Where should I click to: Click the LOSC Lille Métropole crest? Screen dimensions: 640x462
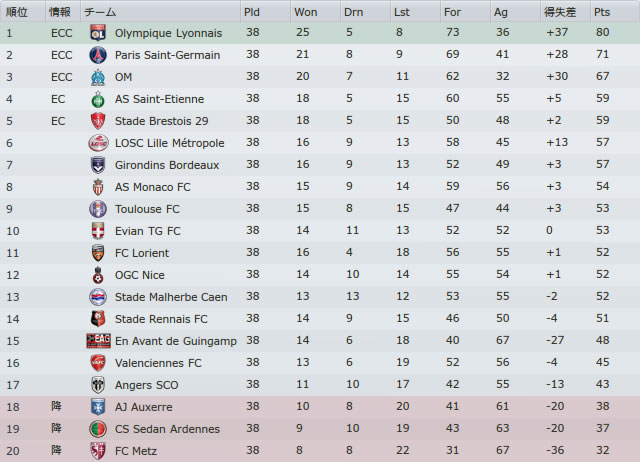[x=98, y=143]
